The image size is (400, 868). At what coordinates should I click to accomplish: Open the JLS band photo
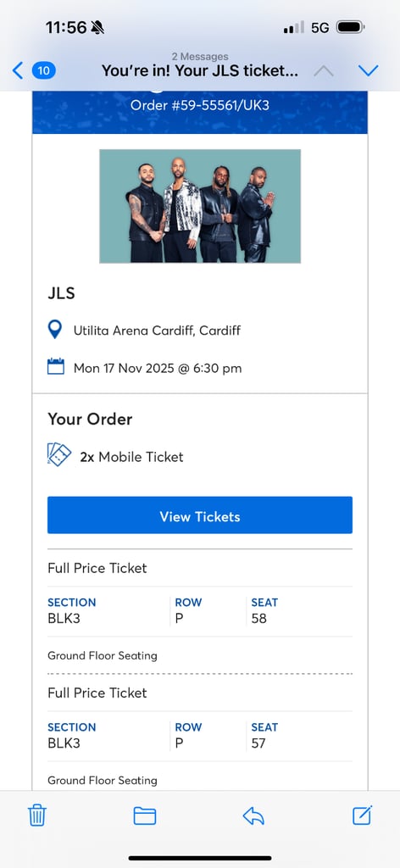click(200, 206)
